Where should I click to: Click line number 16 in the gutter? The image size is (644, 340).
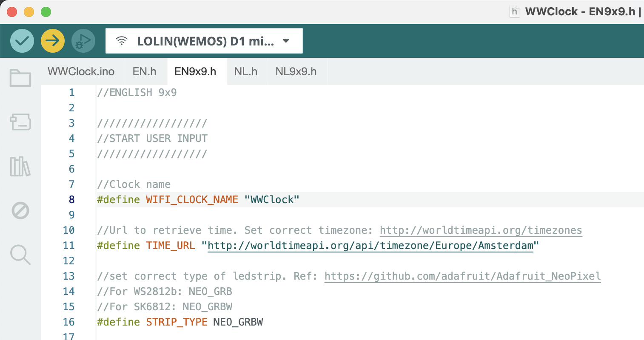(69, 322)
